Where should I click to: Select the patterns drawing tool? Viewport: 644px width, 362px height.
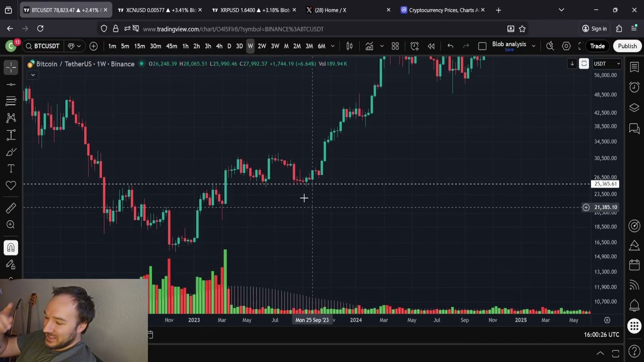(11, 118)
